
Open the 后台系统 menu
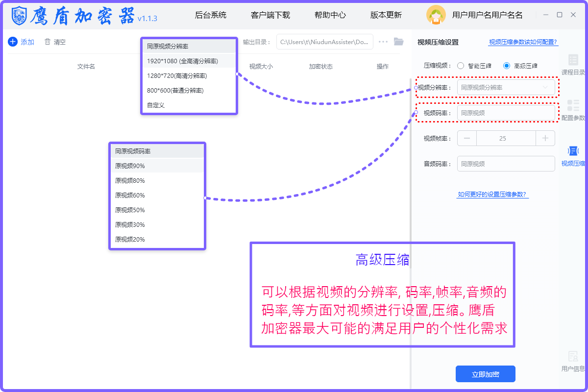pos(211,15)
